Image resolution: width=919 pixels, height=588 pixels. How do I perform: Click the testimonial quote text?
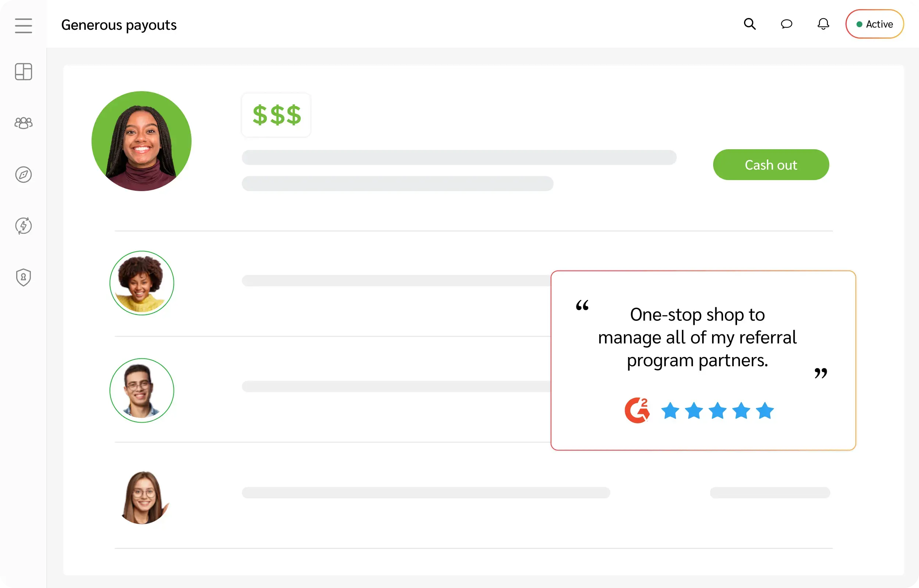click(697, 337)
